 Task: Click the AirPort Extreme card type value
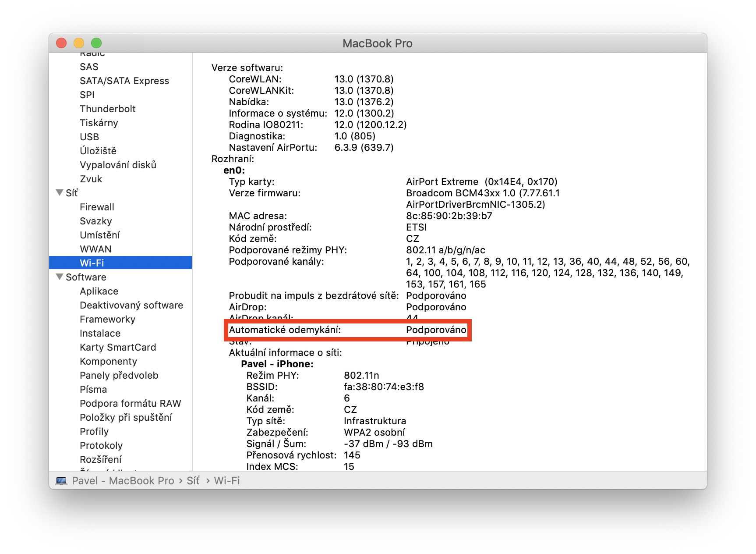click(482, 181)
